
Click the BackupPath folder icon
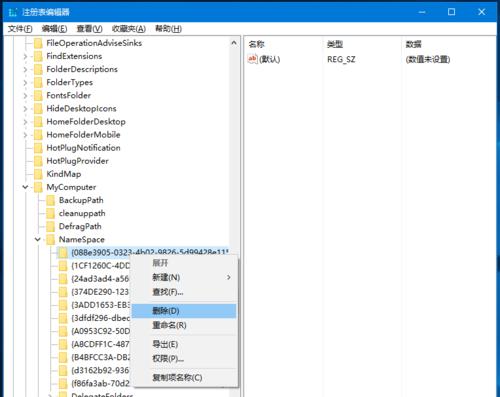[x=51, y=200]
